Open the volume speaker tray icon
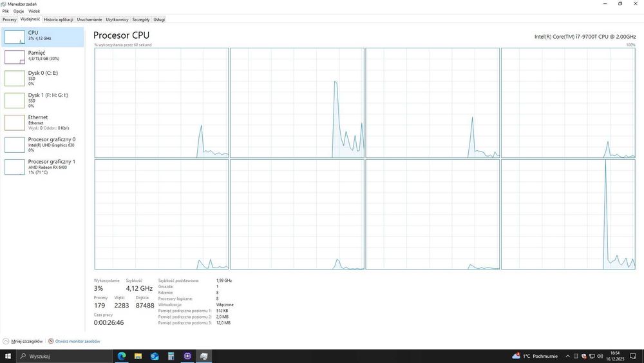Viewport: 644px width, 363px height. (600, 356)
